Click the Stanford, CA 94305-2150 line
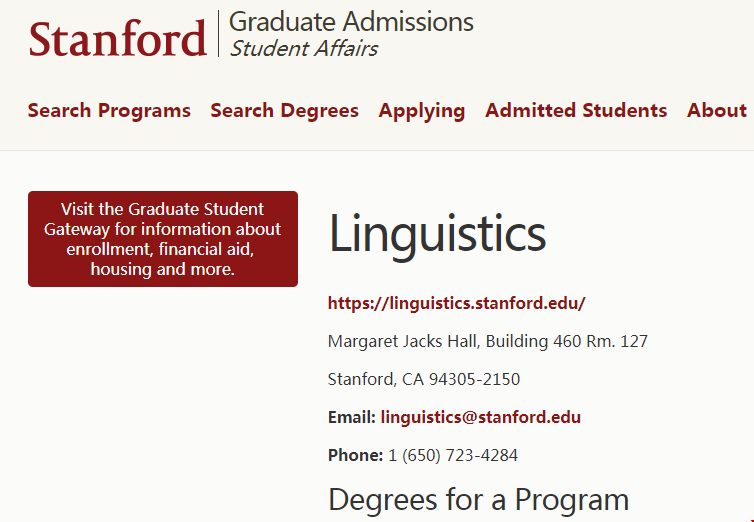This screenshot has width=754, height=522. pyautogui.click(x=424, y=379)
